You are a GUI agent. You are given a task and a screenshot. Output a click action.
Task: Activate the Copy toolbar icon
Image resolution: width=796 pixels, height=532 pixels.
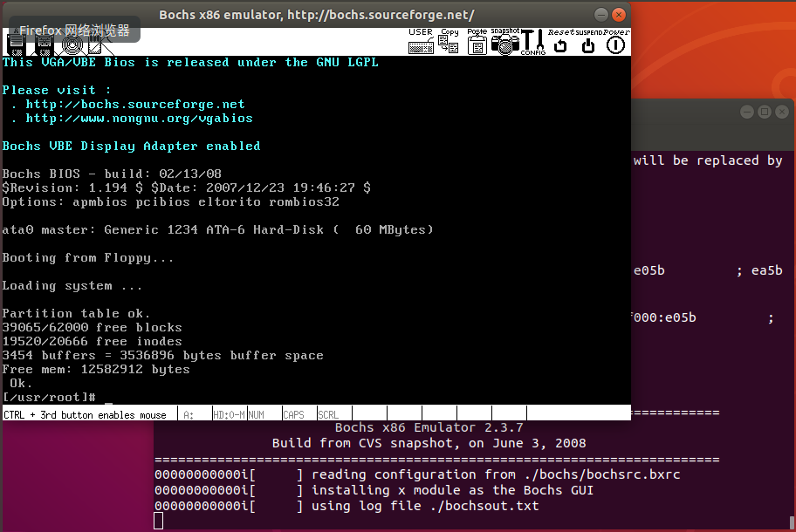448,44
